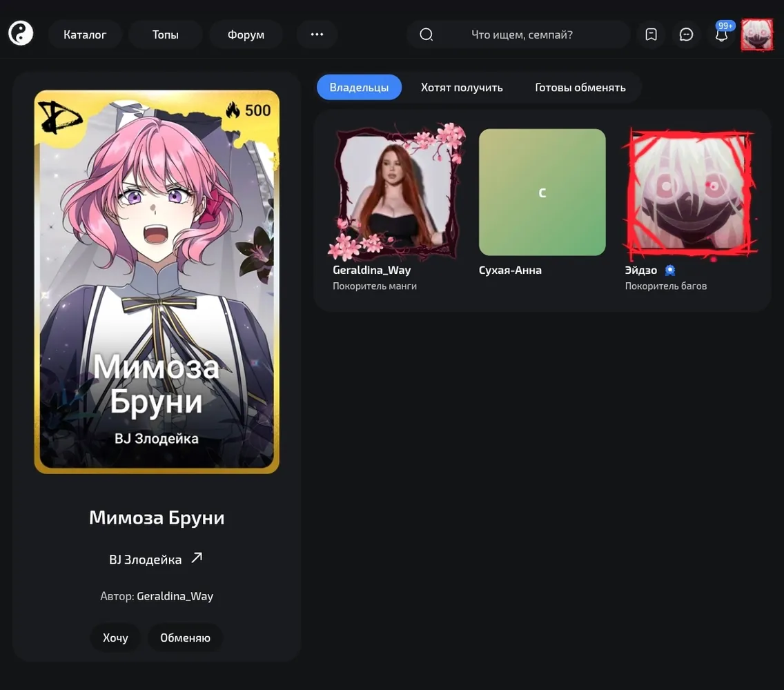The image size is (784, 690).
Task: Switch to Готовы обменять tab
Action: click(580, 88)
